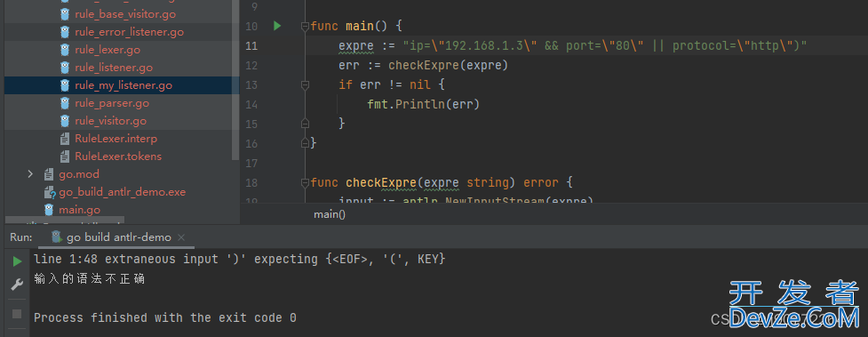Open RuleLexer.tokens file

(118, 156)
